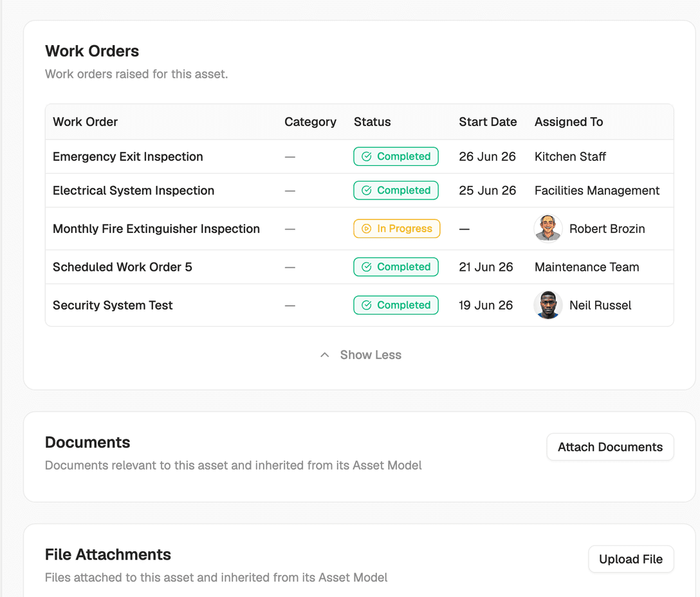700x597 pixels.
Task: Click the Documents section heading
Action: point(87,443)
